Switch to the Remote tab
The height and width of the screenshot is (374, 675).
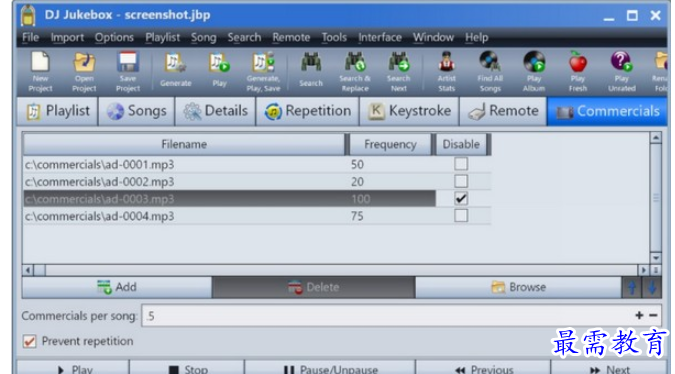(x=503, y=111)
